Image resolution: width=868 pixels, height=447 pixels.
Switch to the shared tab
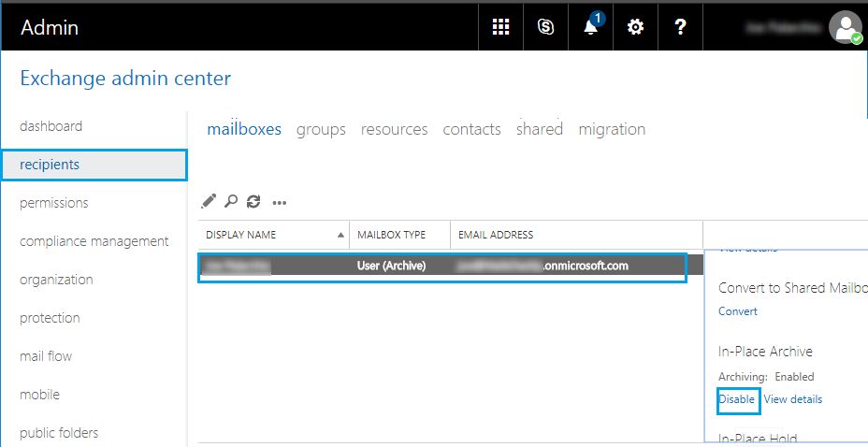539,129
